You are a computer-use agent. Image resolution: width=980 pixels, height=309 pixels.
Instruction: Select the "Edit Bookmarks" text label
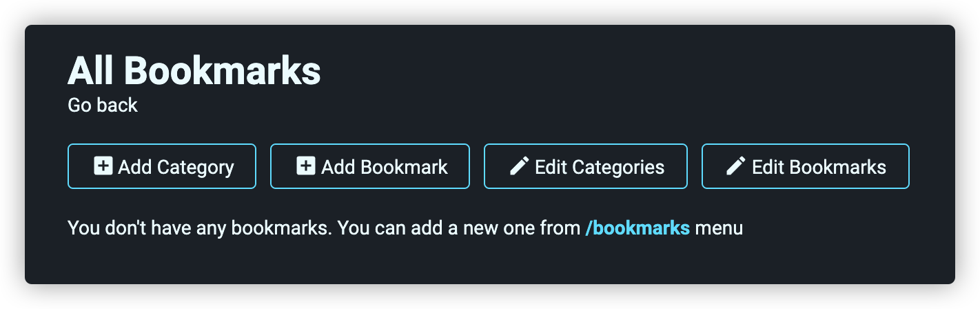tap(819, 167)
